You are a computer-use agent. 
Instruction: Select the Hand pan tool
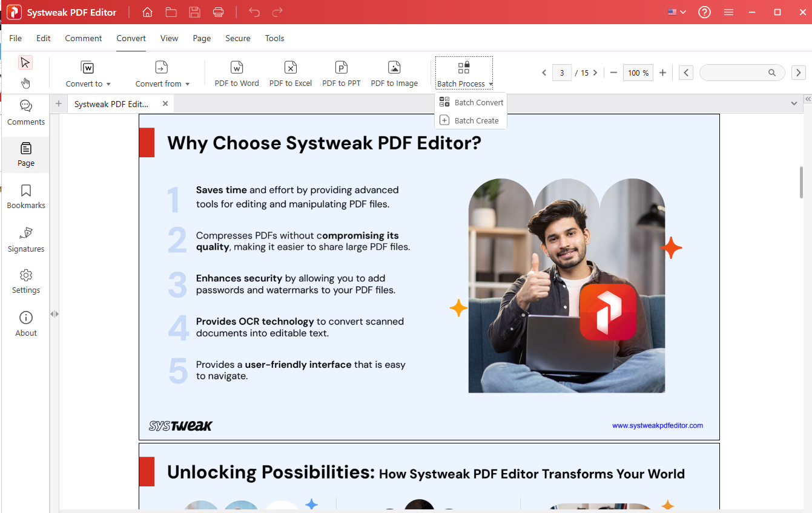tap(25, 83)
